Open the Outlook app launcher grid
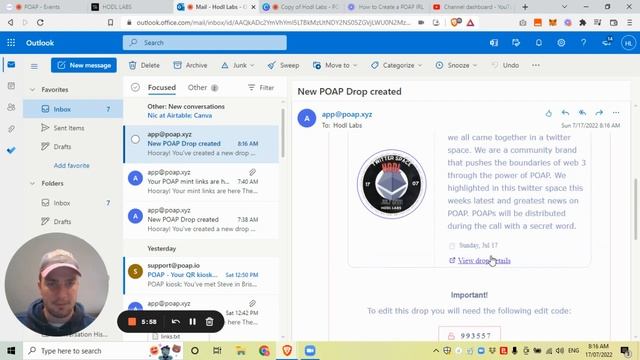The height and width of the screenshot is (360, 640). (11, 42)
